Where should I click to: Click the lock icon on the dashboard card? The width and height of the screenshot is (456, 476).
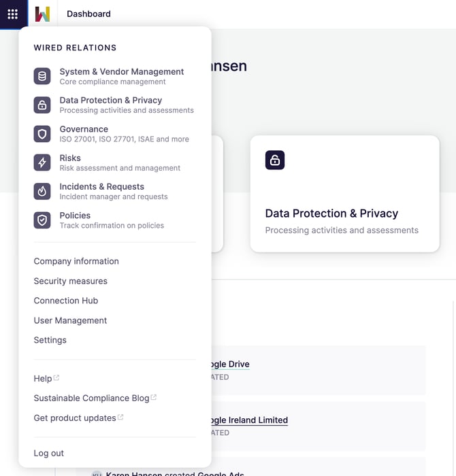coord(274,160)
